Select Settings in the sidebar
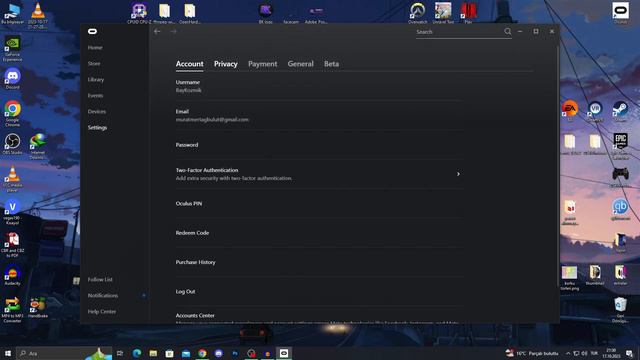This screenshot has height=360, width=640. tap(98, 128)
